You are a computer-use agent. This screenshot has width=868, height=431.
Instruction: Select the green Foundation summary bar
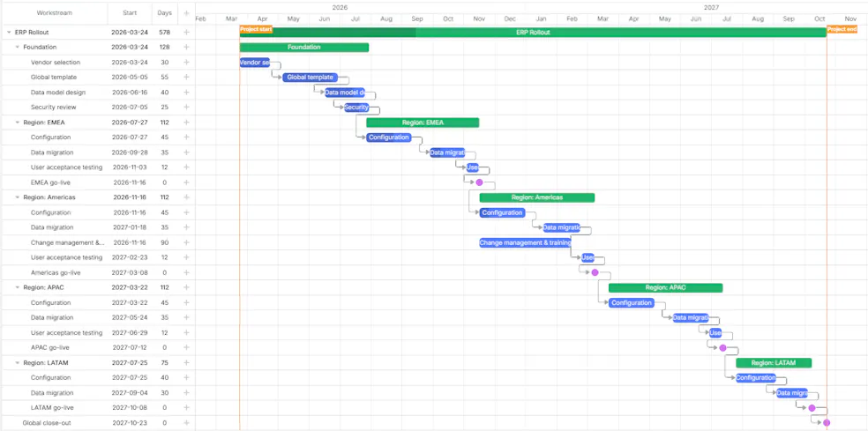pos(304,47)
